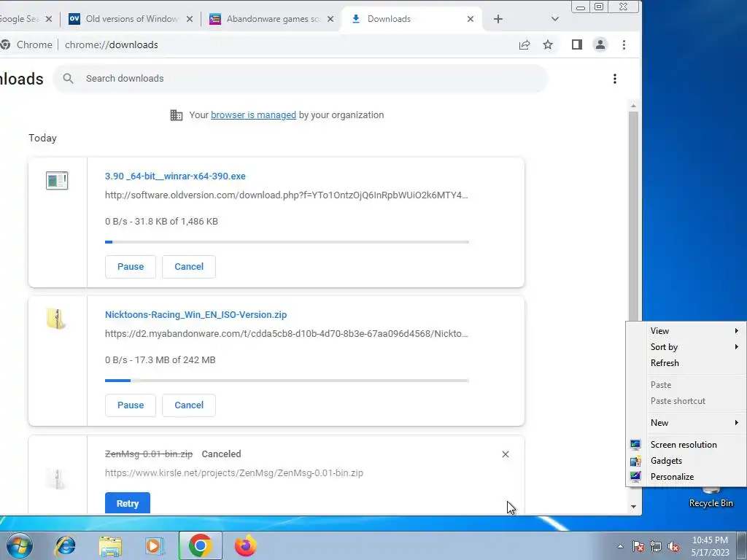Click the scroll up arrow on downloads page
747x560 pixels.
point(633,106)
